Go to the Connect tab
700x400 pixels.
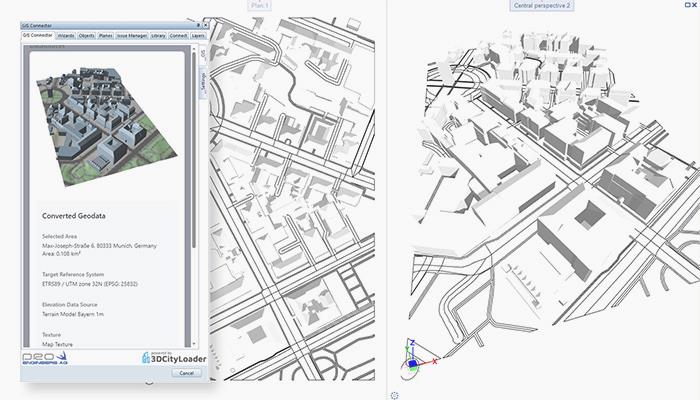[179, 35]
